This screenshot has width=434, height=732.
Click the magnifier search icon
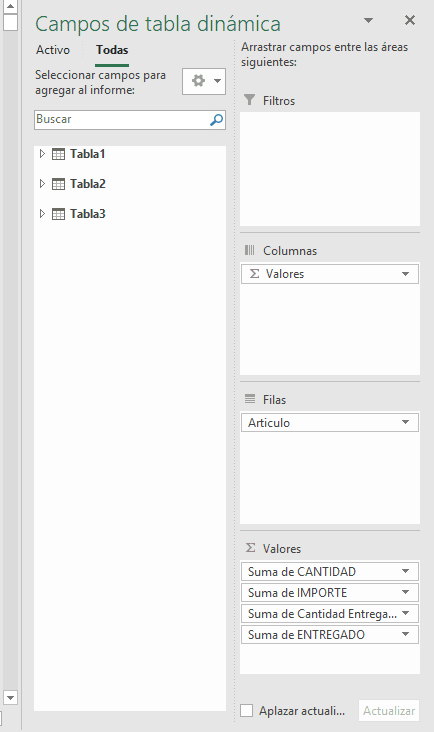(216, 120)
